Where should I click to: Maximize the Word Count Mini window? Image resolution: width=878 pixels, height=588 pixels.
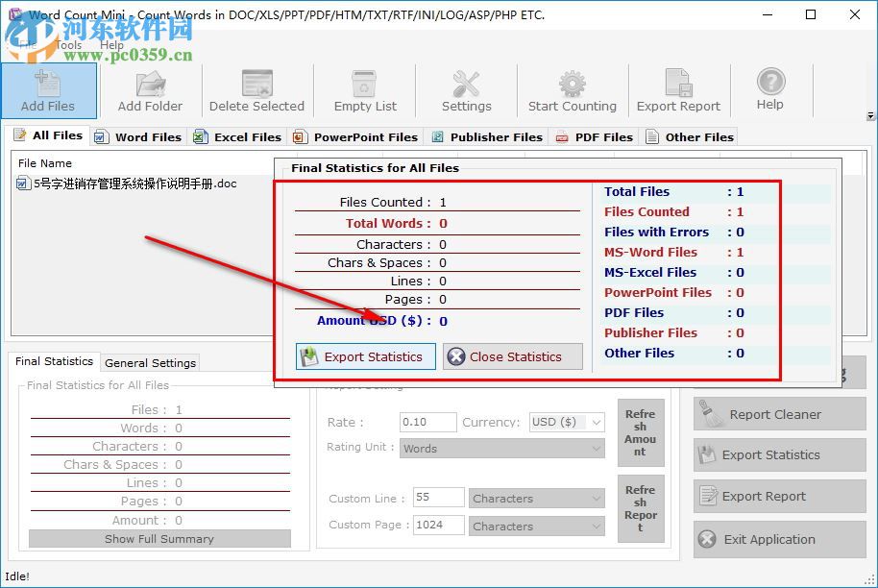pos(810,14)
